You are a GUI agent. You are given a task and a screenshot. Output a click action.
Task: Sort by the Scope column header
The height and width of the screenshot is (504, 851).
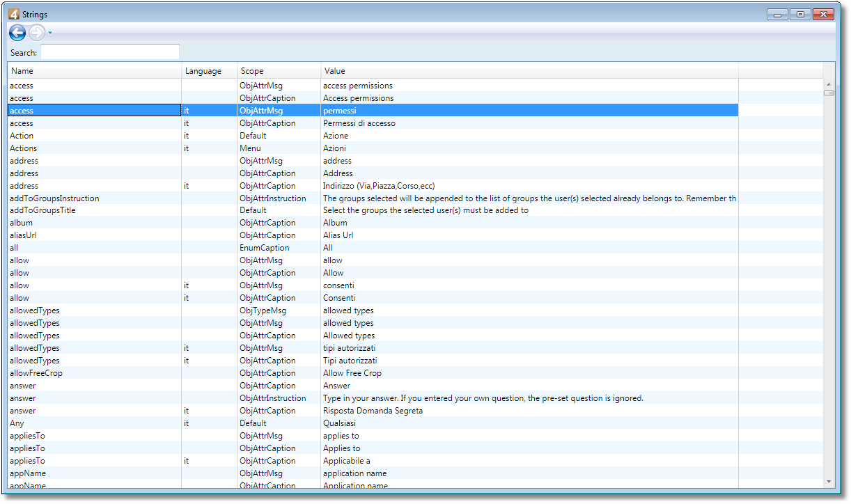click(x=279, y=71)
